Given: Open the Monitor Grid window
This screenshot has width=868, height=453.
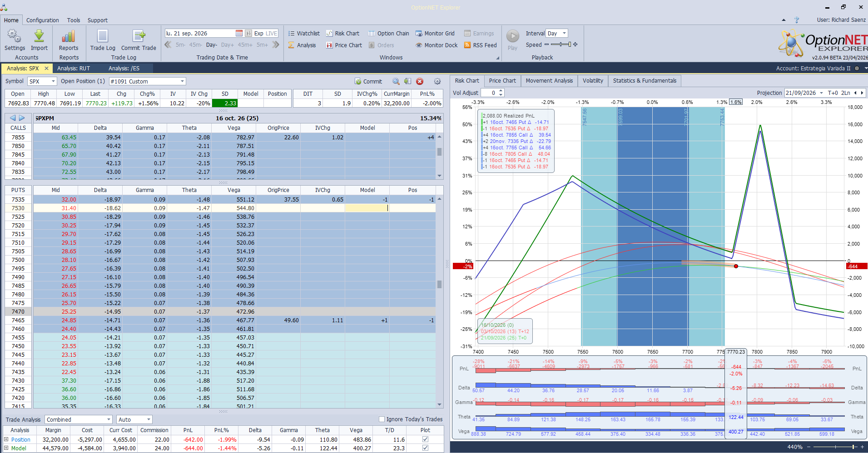Looking at the screenshot, I should [435, 33].
